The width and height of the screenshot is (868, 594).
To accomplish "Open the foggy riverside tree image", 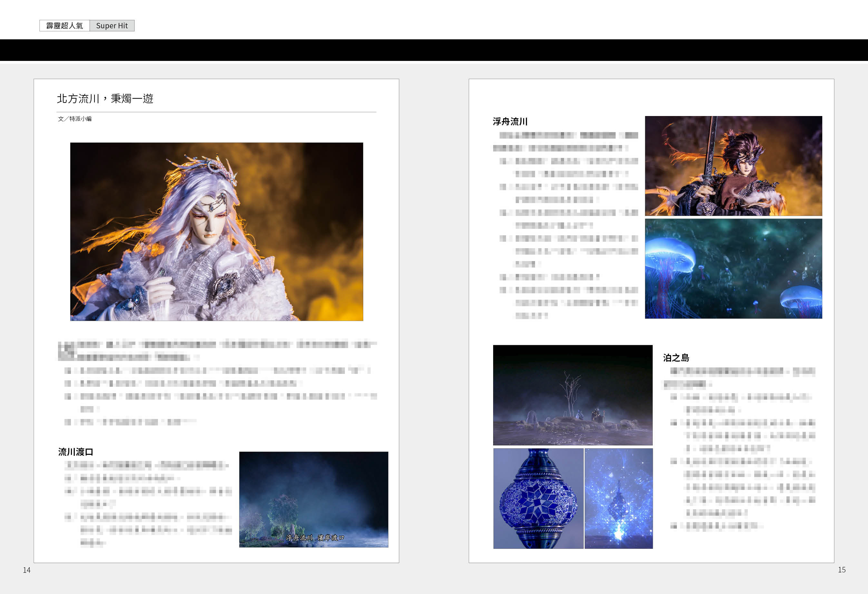I will tap(313, 493).
